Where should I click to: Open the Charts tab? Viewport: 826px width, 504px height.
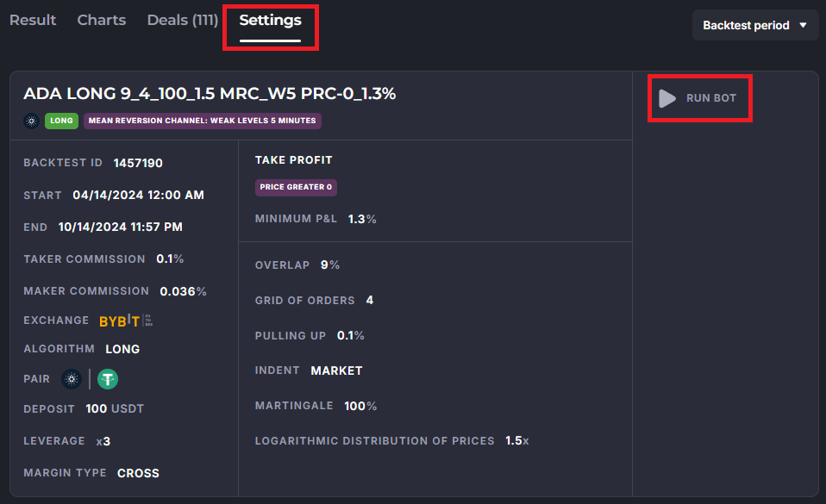(x=102, y=20)
